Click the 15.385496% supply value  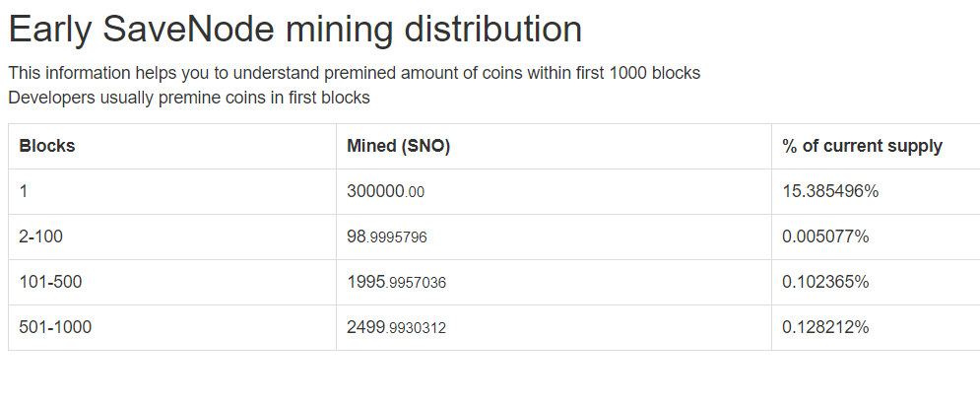(830, 191)
